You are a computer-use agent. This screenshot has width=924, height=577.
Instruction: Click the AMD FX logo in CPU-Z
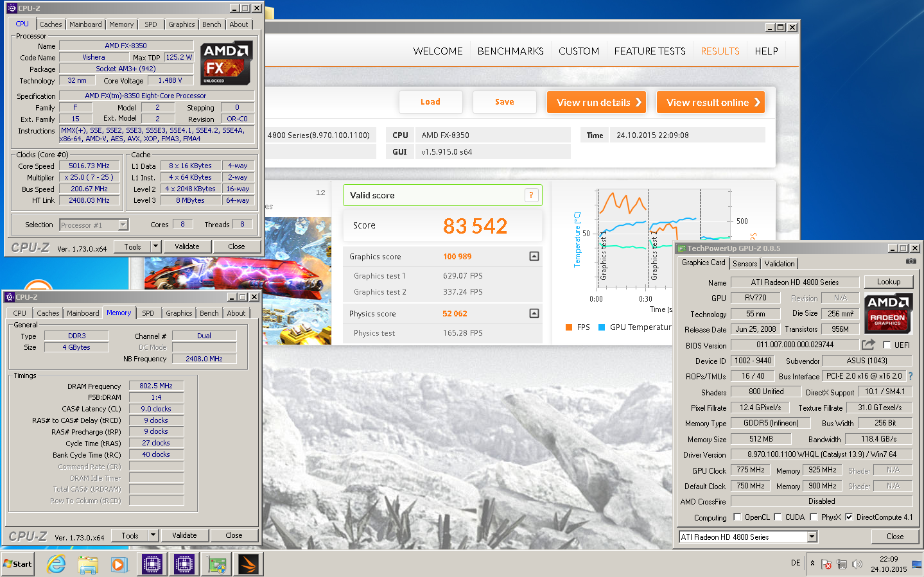(226, 64)
